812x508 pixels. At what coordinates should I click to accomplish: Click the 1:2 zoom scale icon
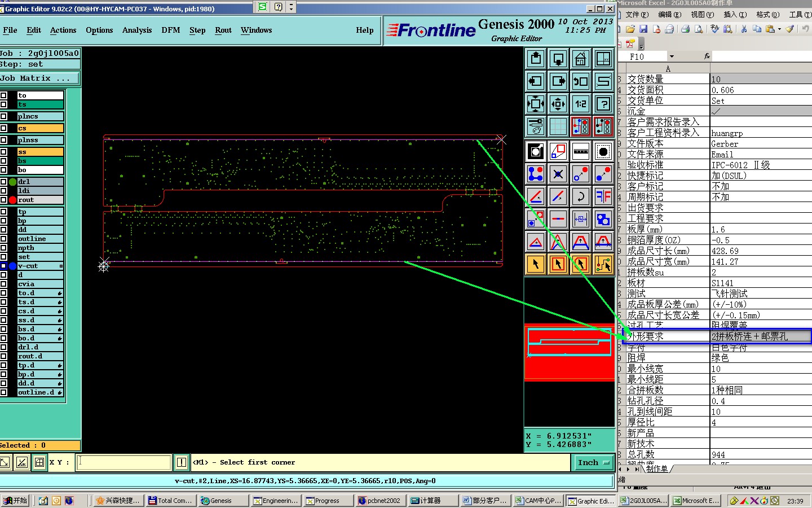coord(580,104)
